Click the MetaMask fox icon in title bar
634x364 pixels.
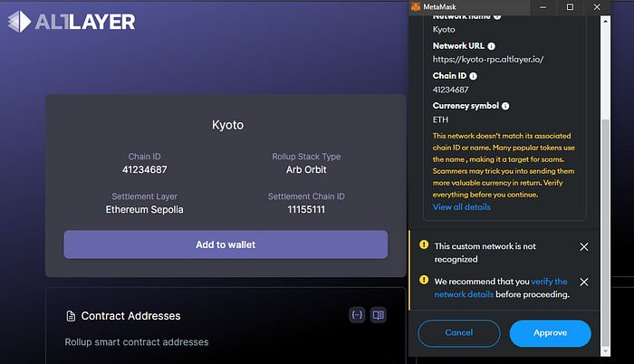416,7
